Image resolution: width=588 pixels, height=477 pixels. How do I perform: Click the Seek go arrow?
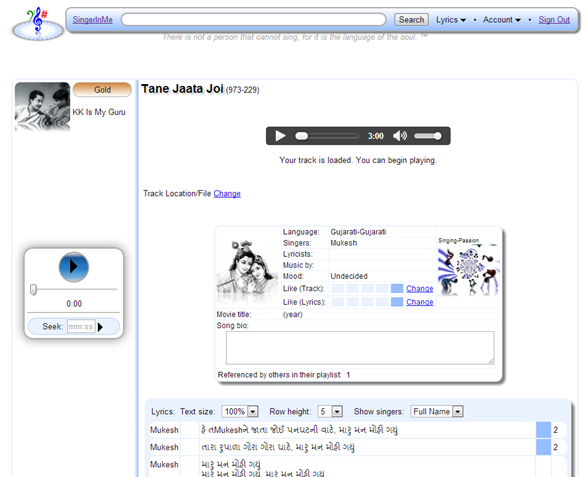(100, 327)
